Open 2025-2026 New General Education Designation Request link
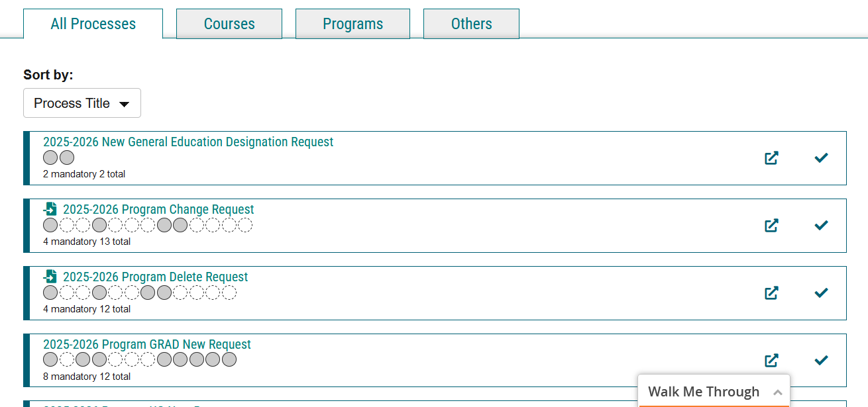This screenshot has height=407, width=868. click(188, 142)
